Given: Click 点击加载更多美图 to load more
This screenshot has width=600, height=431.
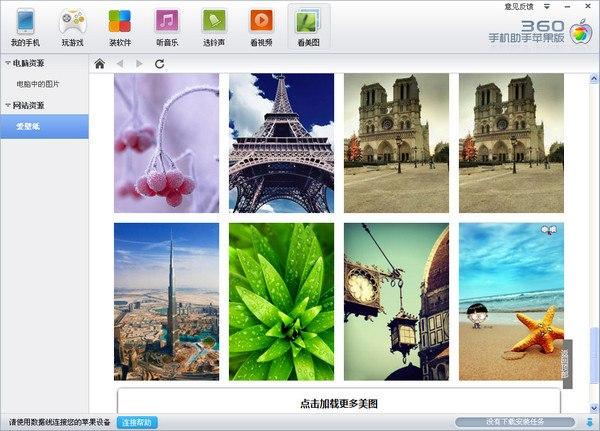Looking at the screenshot, I should [339, 403].
